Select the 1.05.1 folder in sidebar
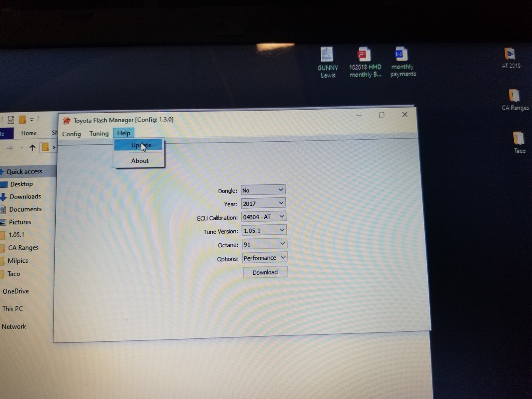 pos(16,235)
